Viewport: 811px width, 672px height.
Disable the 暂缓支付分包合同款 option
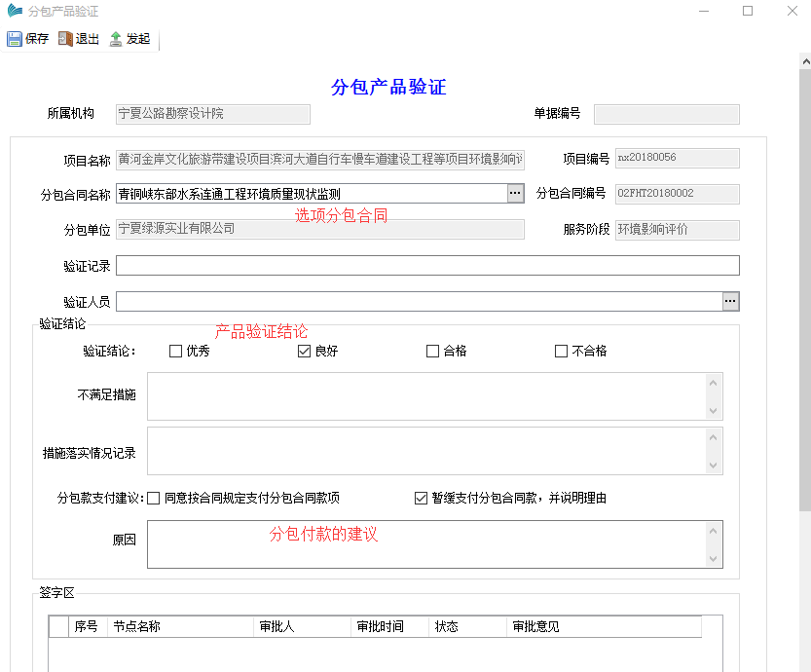pyautogui.click(x=423, y=498)
